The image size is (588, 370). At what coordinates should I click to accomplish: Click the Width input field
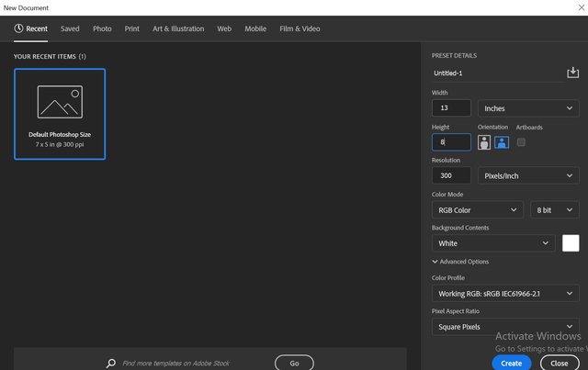[x=451, y=108]
